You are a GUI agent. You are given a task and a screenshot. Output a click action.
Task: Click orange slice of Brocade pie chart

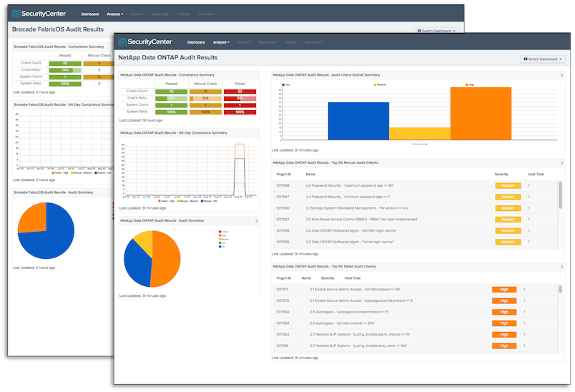[35, 220]
